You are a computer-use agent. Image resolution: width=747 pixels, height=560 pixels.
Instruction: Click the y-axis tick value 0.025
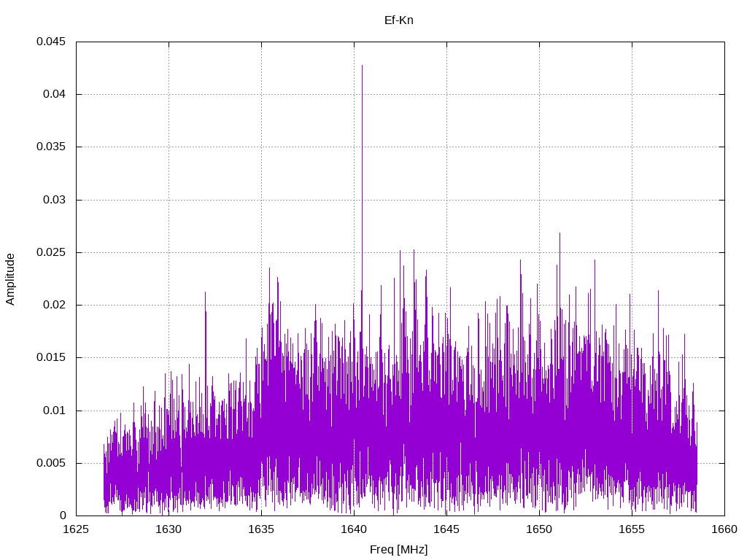(x=51, y=252)
